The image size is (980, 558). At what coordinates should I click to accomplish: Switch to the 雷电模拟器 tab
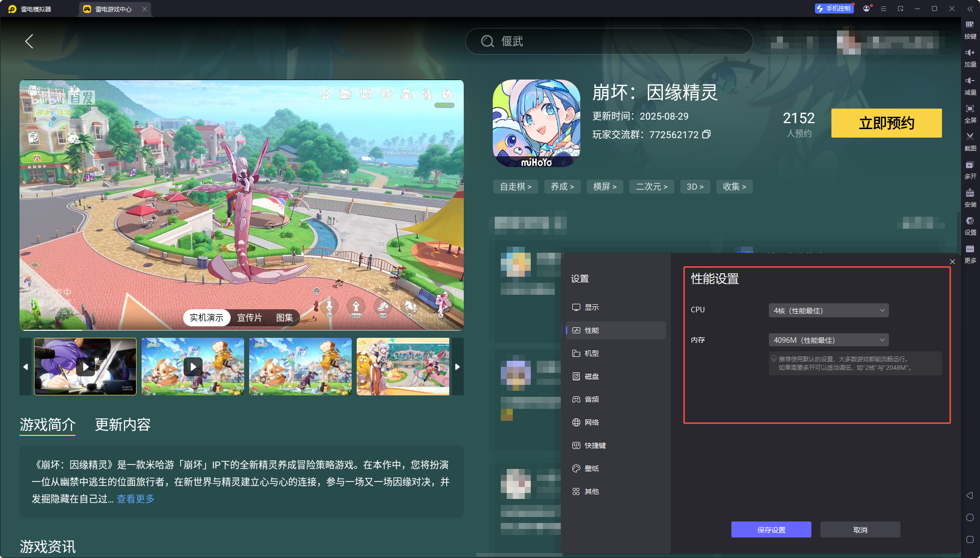point(30,9)
